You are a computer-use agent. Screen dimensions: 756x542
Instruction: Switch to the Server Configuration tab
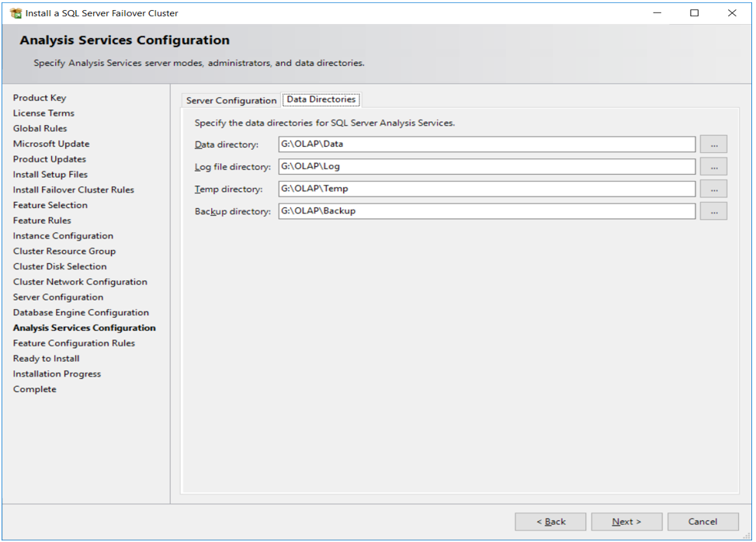[231, 100]
